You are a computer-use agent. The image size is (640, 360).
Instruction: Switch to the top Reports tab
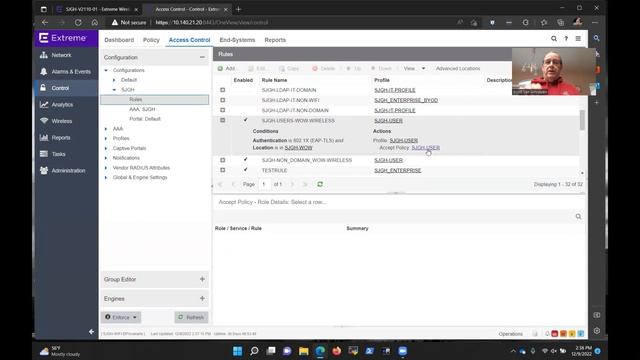275,40
